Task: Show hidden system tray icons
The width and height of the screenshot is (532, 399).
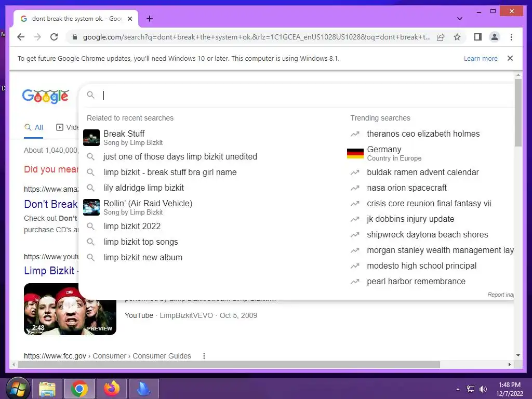Action: tap(458, 389)
